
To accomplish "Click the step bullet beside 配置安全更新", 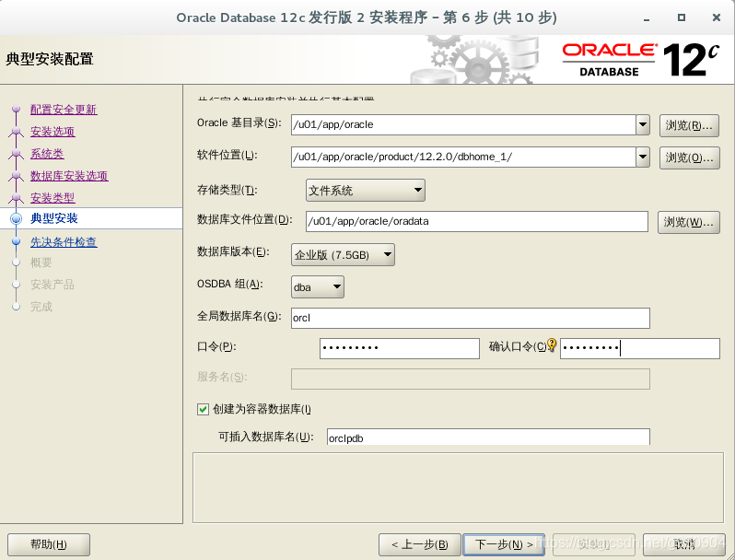I will (17, 110).
